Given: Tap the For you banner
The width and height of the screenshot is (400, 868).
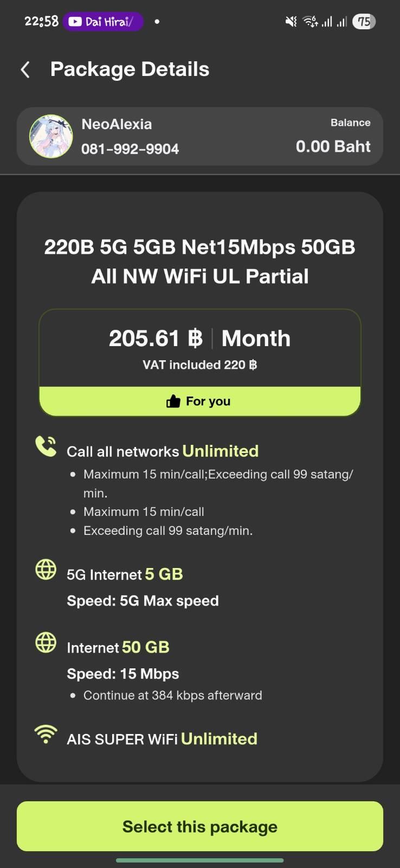Looking at the screenshot, I should click(x=200, y=401).
